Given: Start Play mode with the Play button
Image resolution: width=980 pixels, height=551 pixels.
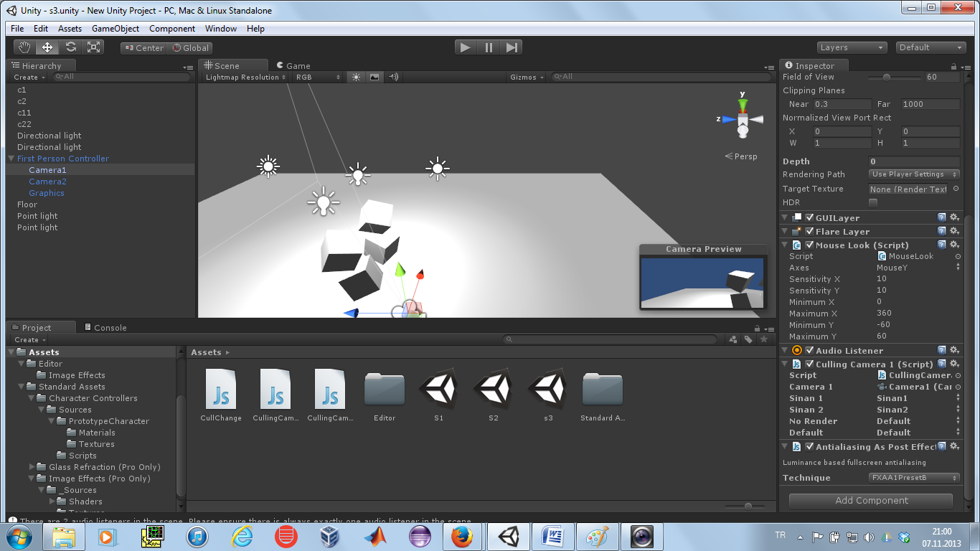Looking at the screenshot, I should pyautogui.click(x=466, y=47).
